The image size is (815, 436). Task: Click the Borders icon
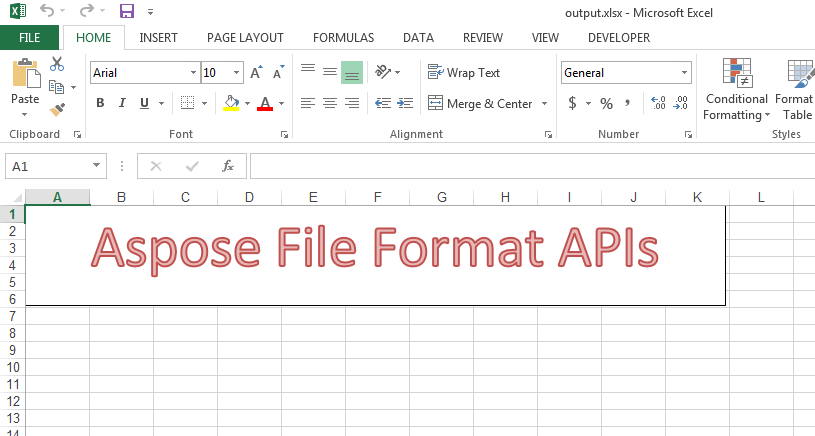tap(187, 103)
